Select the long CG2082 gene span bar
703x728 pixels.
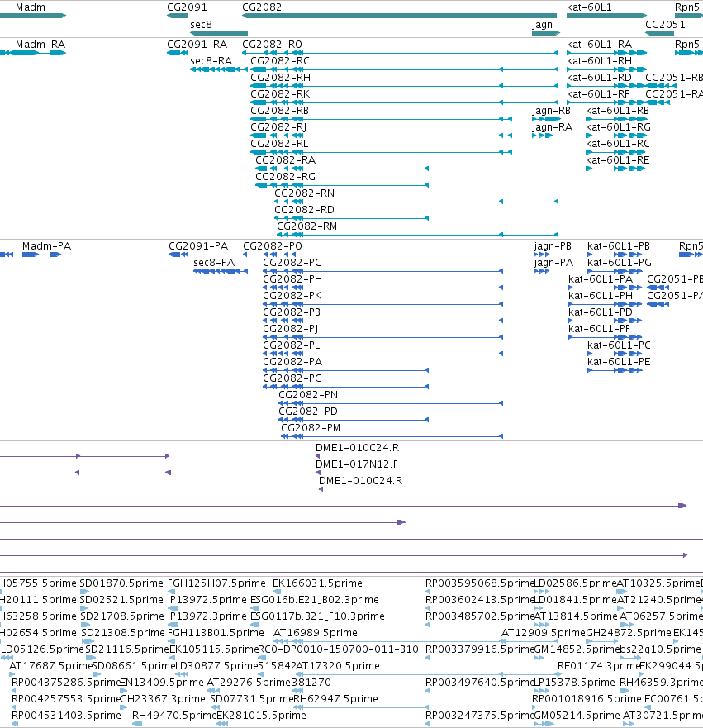[399, 16]
